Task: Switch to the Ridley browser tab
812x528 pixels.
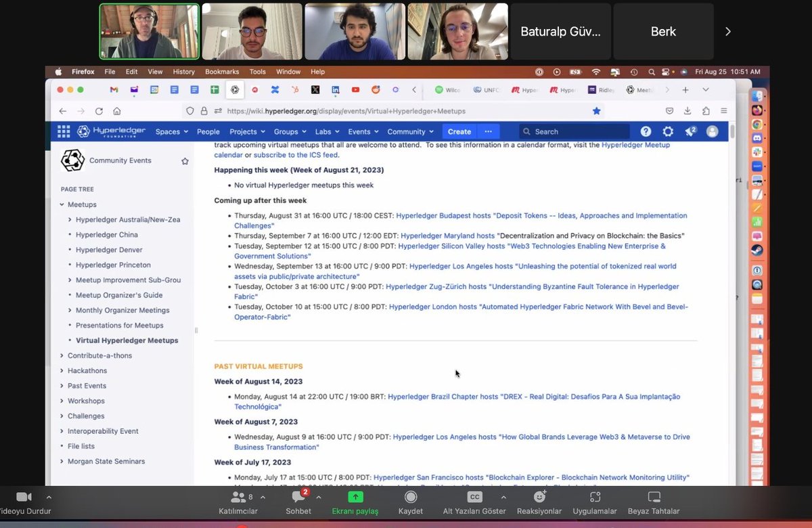Action: click(x=602, y=89)
